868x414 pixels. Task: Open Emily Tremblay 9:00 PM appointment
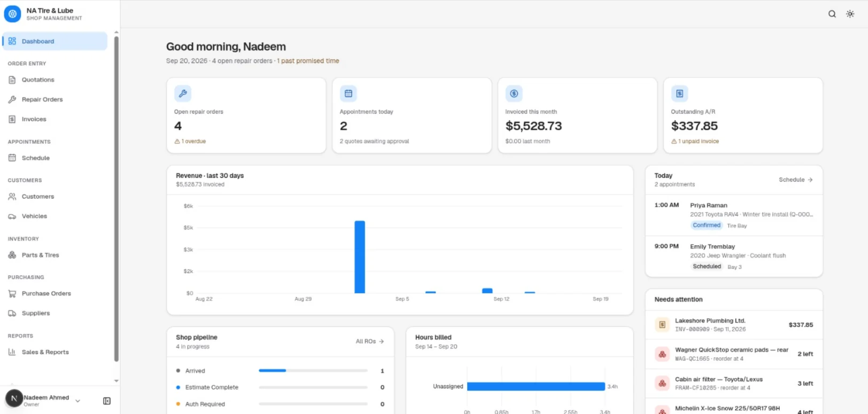734,256
